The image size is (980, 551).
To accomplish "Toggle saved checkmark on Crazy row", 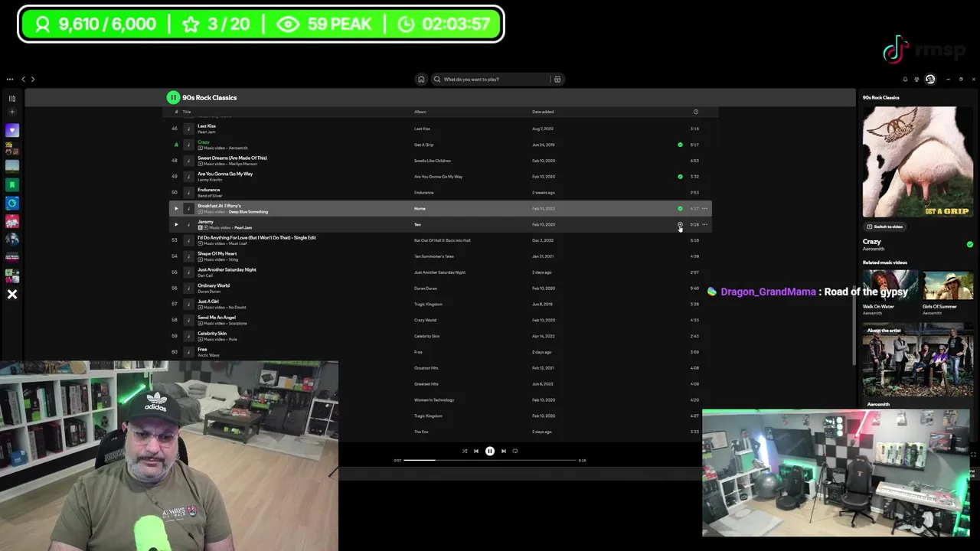I will click(x=680, y=145).
